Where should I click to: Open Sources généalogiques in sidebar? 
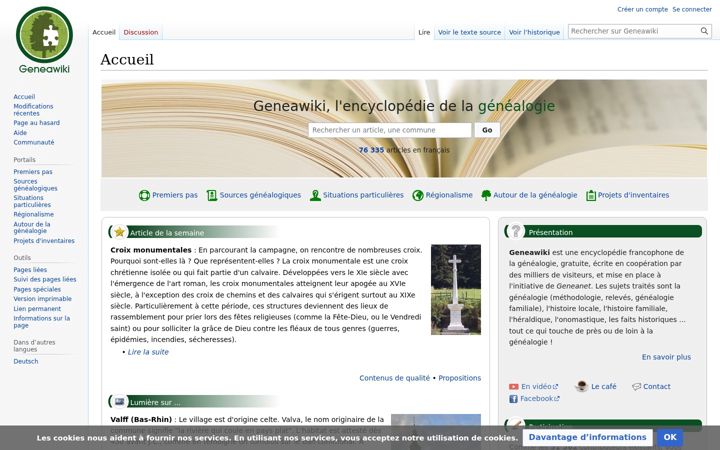35,185
